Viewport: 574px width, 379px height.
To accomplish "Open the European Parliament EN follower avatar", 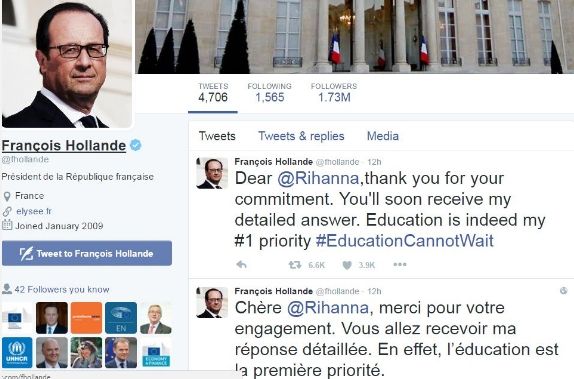I will [121, 317].
